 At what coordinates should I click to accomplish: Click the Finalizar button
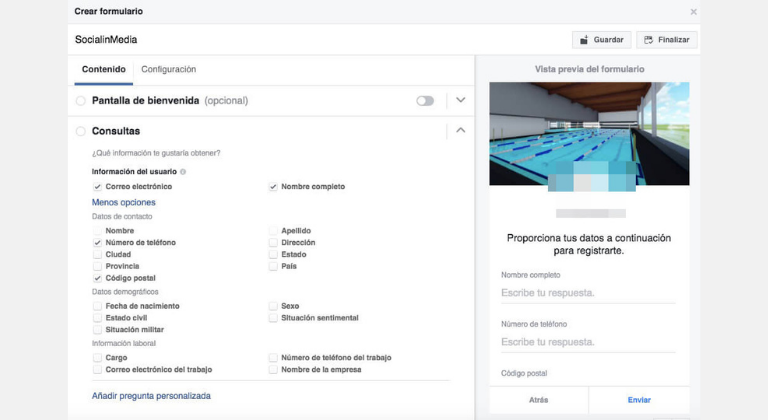(667, 40)
